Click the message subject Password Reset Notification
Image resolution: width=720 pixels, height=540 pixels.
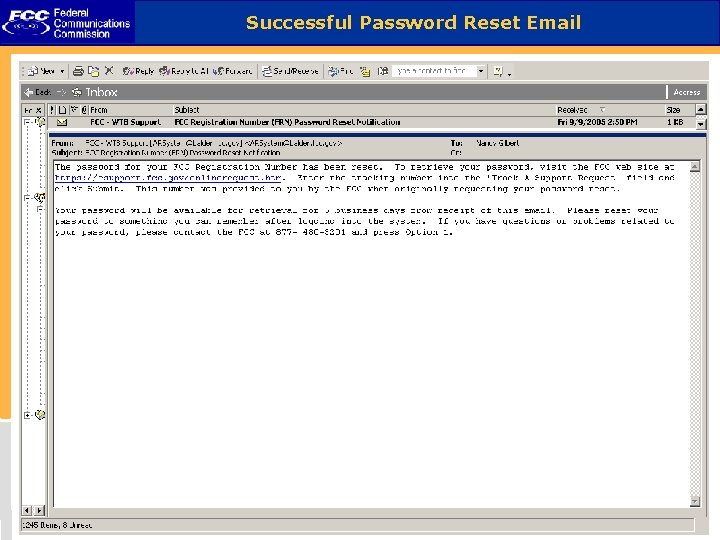click(x=287, y=122)
